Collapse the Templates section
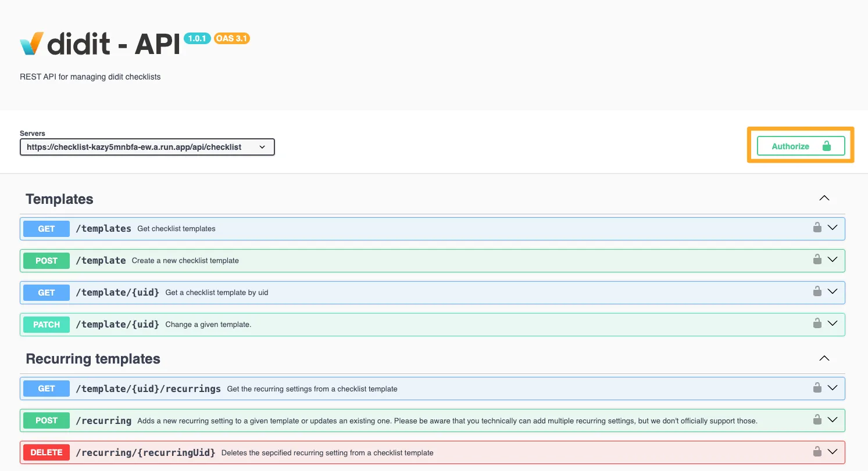 (824, 198)
